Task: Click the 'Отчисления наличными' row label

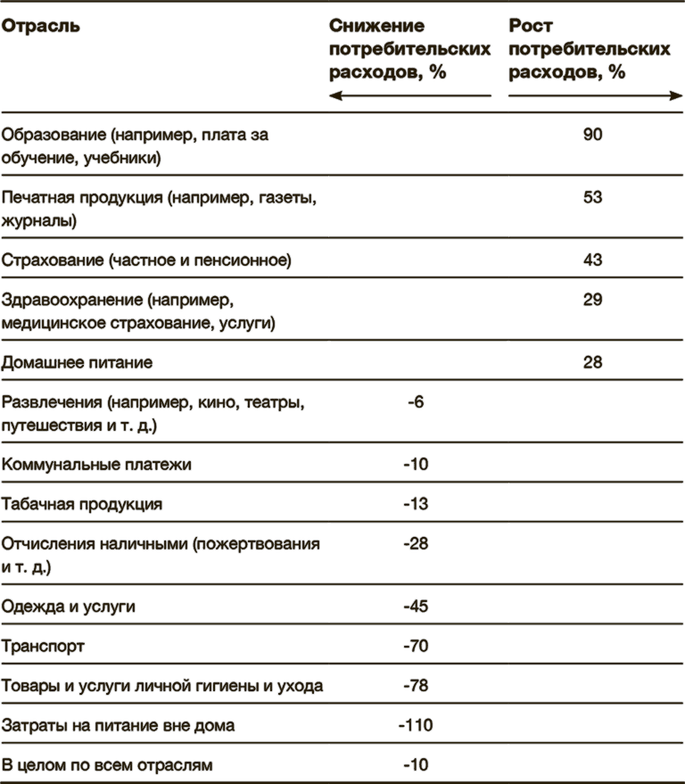Action: [x=161, y=555]
